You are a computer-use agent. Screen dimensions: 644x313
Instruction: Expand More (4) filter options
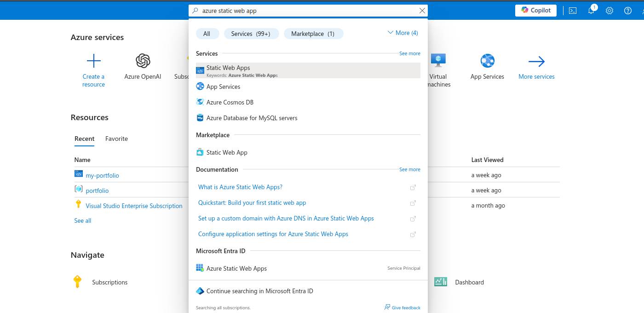[403, 33]
